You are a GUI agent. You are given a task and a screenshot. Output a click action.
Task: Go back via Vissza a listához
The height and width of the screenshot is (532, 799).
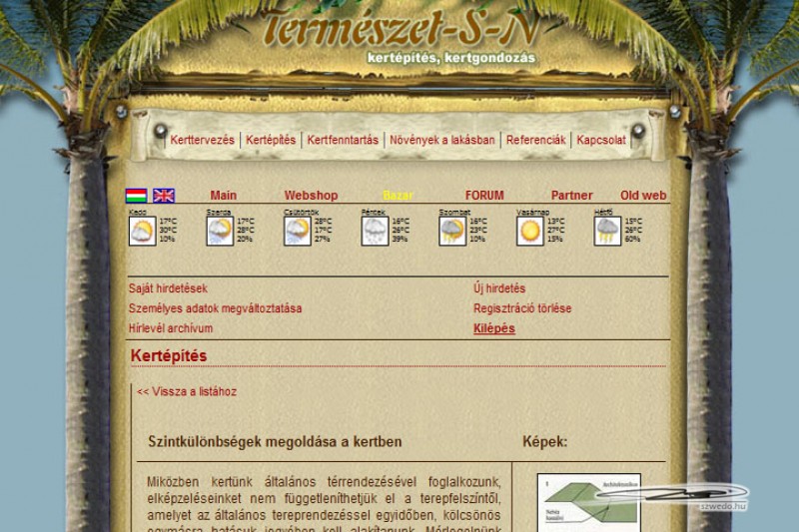[x=187, y=392]
